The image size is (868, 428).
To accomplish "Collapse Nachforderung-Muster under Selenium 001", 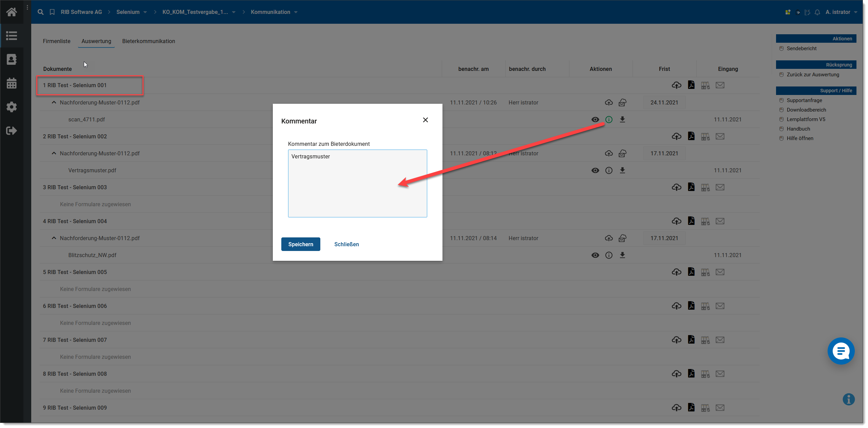I will [54, 102].
